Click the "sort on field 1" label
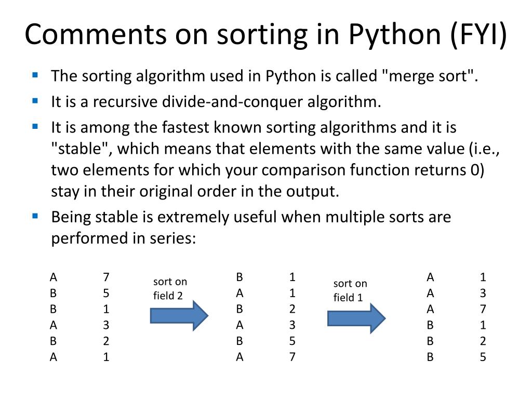 [350, 290]
